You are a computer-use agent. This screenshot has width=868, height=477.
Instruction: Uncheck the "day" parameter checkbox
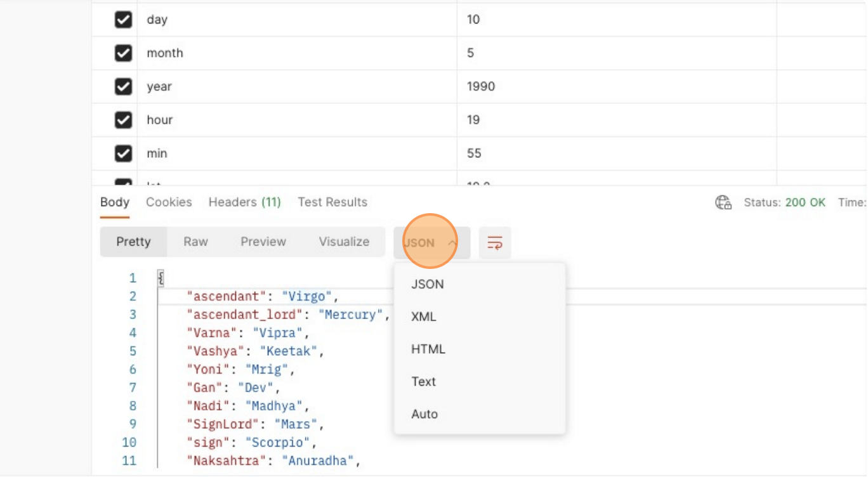pyautogui.click(x=123, y=19)
